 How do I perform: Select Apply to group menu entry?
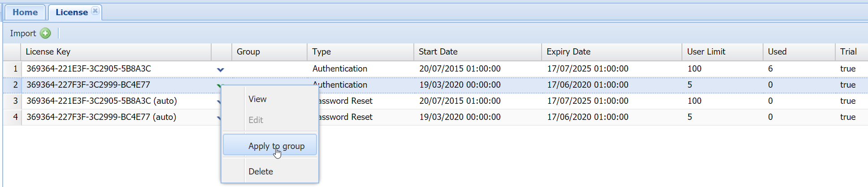tap(276, 146)
